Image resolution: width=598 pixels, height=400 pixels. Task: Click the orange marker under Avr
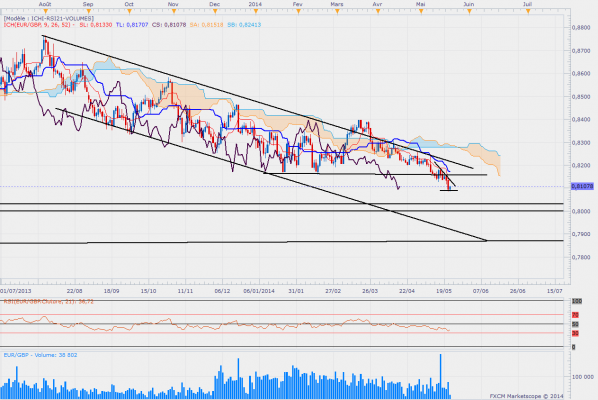click(x=378, y=12)
